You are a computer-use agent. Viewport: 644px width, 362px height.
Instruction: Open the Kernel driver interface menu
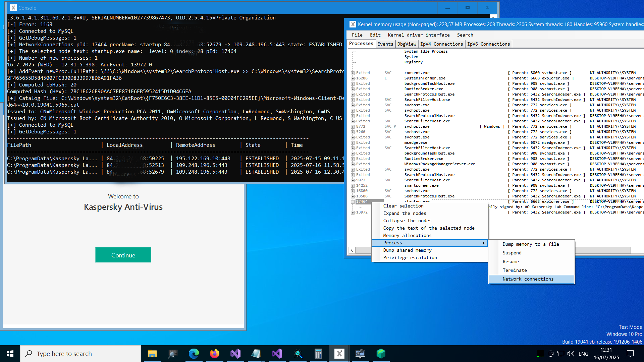coord(419,35)
